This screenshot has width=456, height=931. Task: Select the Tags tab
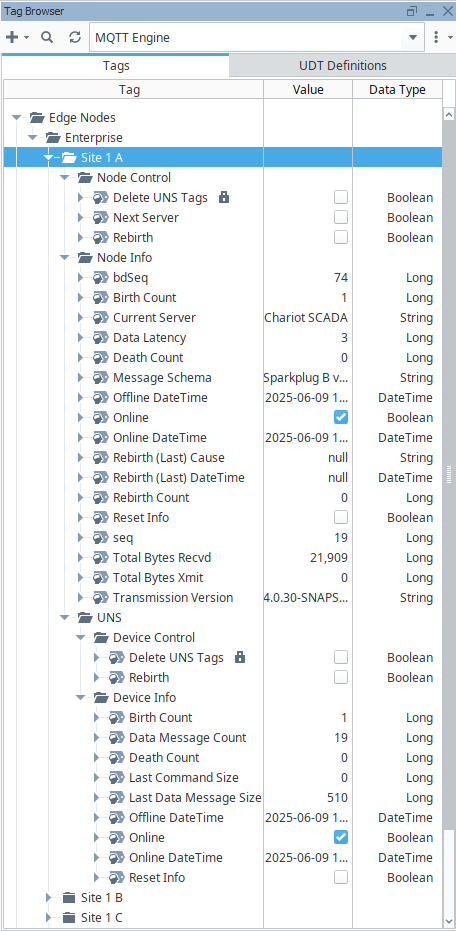(116, 65)
